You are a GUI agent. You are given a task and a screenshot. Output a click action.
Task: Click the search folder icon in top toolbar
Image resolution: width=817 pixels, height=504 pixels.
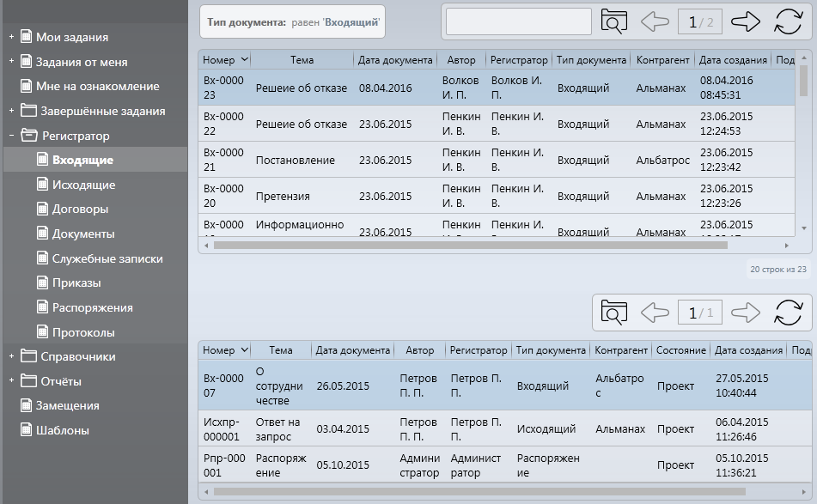point(613,21)
